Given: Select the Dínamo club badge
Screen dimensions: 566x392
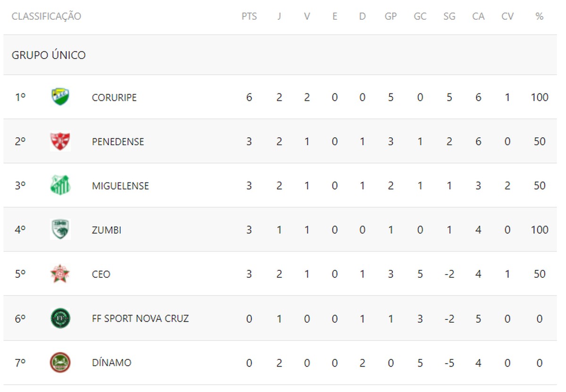Looking at the screenshot, I should click(60, 363).
